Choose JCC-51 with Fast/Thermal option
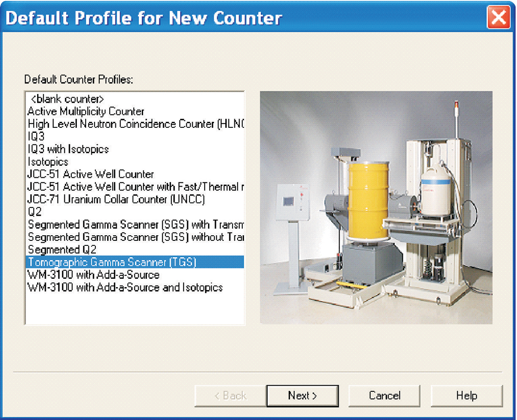The image size is (517, 420). (x=116, y=187)
